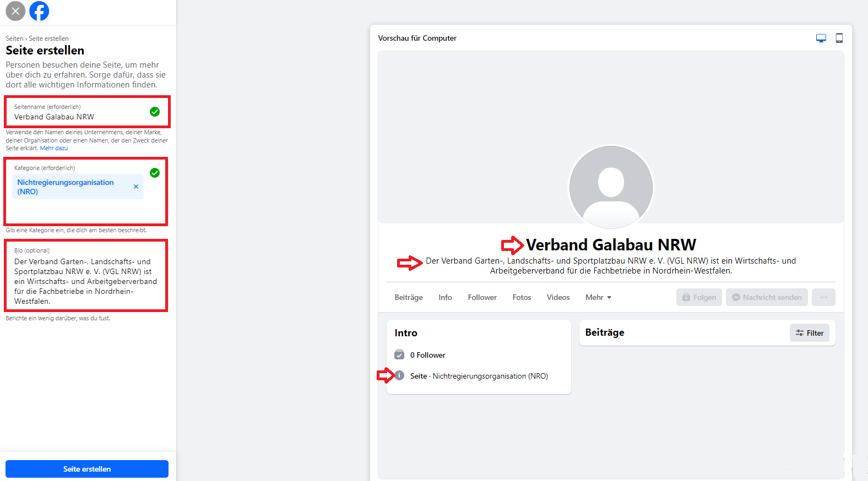Switch to mobile preview mode

839,38
